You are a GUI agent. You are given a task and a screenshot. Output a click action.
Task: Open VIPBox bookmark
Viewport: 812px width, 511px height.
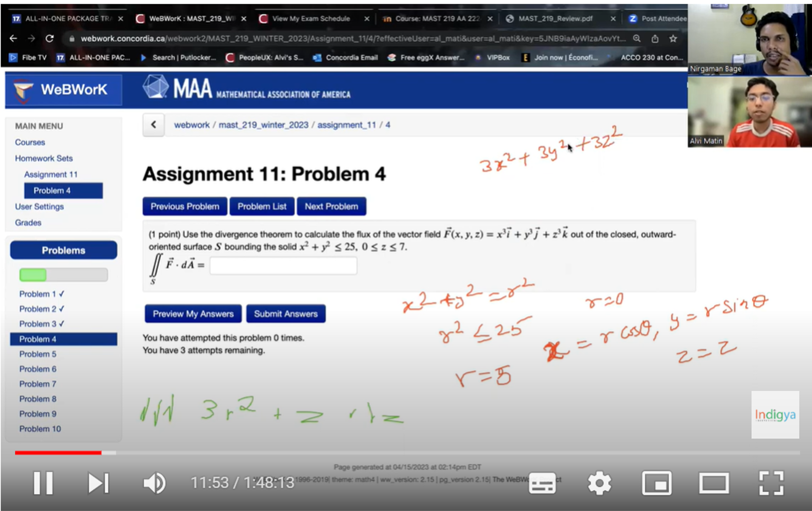[492, 58]
